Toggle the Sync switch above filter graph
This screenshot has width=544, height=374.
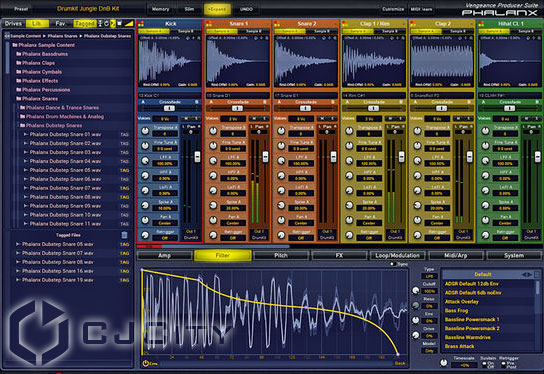393,264
